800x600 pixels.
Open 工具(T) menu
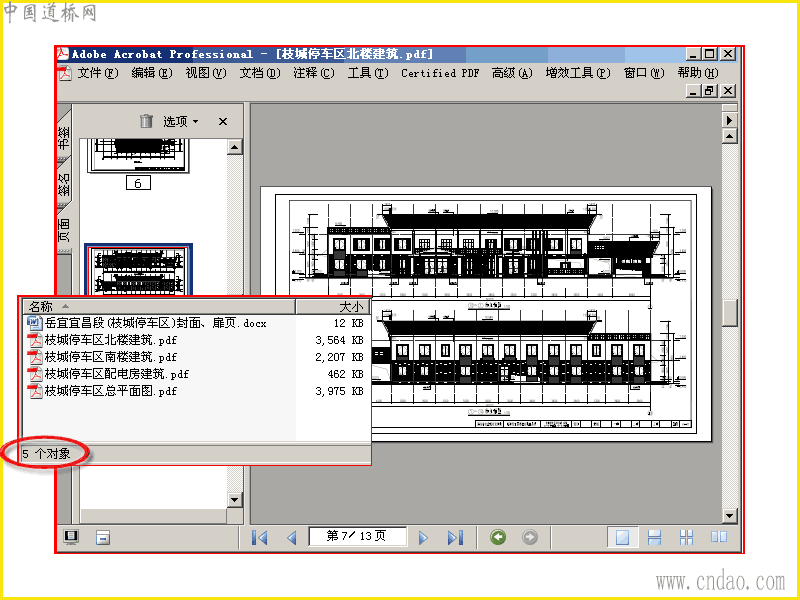pos(367,73)
